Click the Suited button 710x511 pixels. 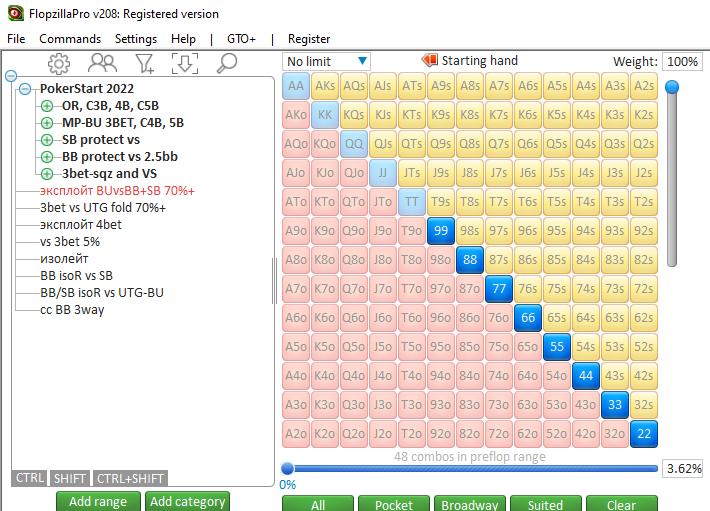tap(545, 504)
